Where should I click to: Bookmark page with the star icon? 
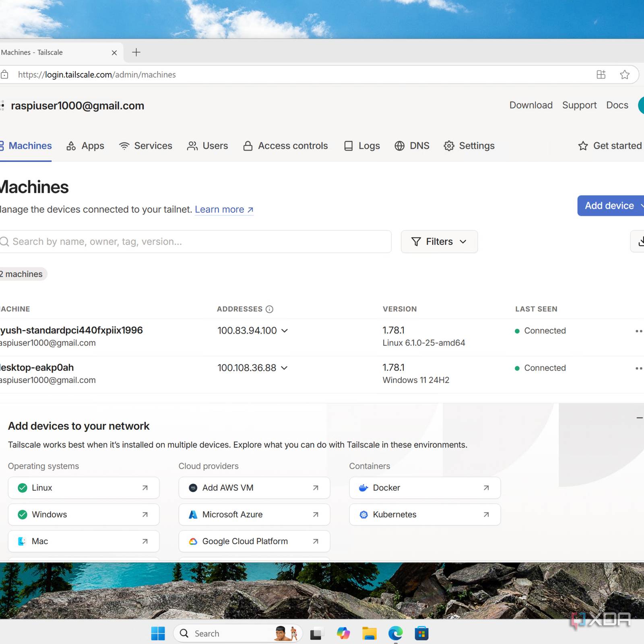point(624,74)
